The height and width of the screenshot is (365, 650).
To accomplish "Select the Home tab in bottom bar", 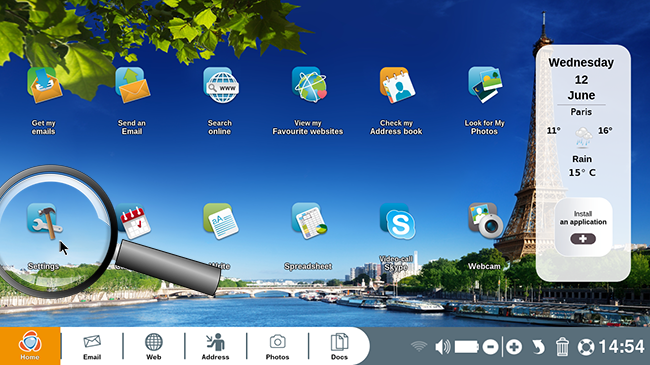I will 30,346.
